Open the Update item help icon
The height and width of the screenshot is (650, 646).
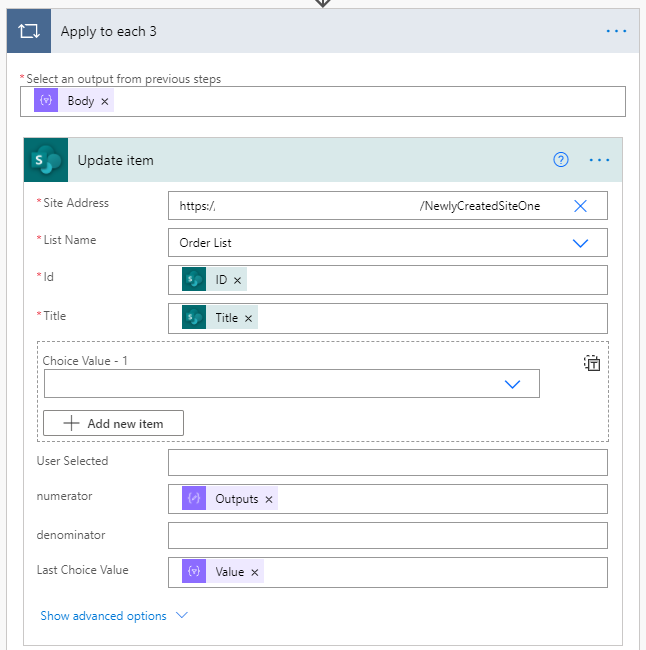coord(561,160)
